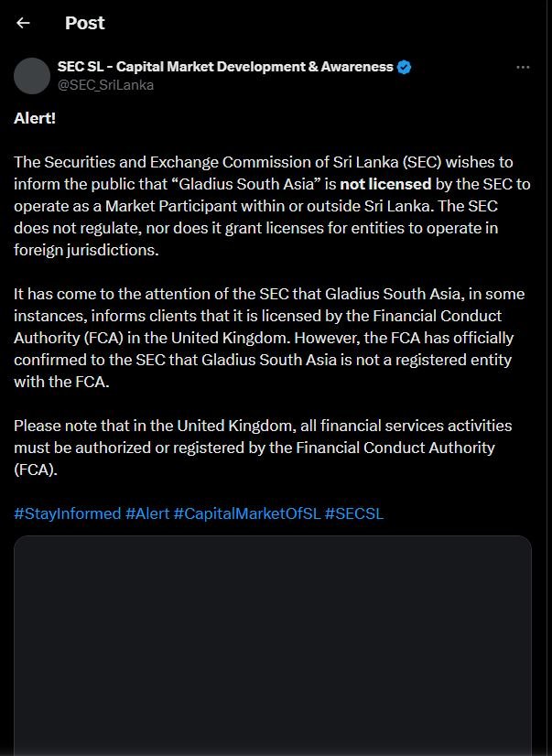Click the paragraph starting "It has come"

265,337
